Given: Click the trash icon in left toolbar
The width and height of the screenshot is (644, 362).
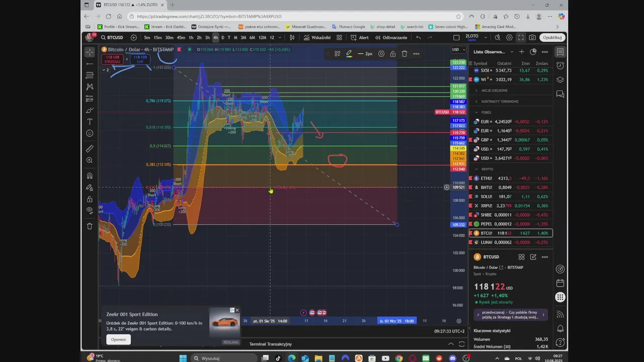Looking at the screenshot, I should point(90,226).
